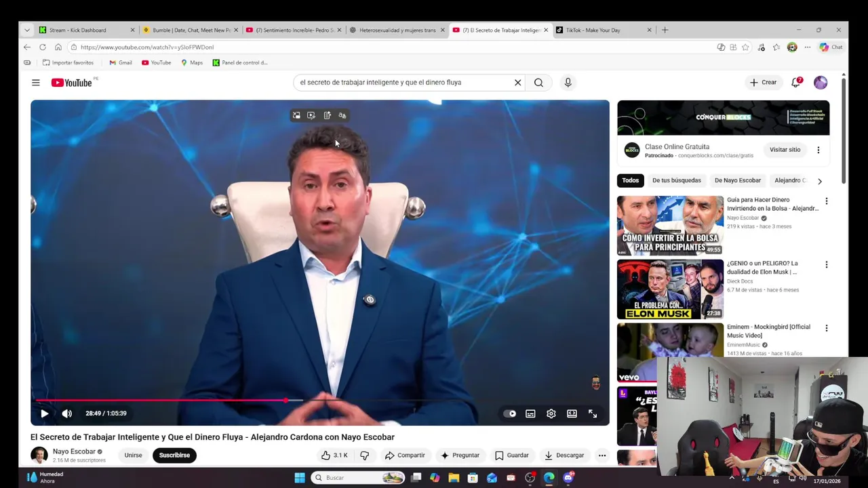Download video with Descargar
This screenshot has width=868, height=488.
pyautogui.click(x=564, y=455)
